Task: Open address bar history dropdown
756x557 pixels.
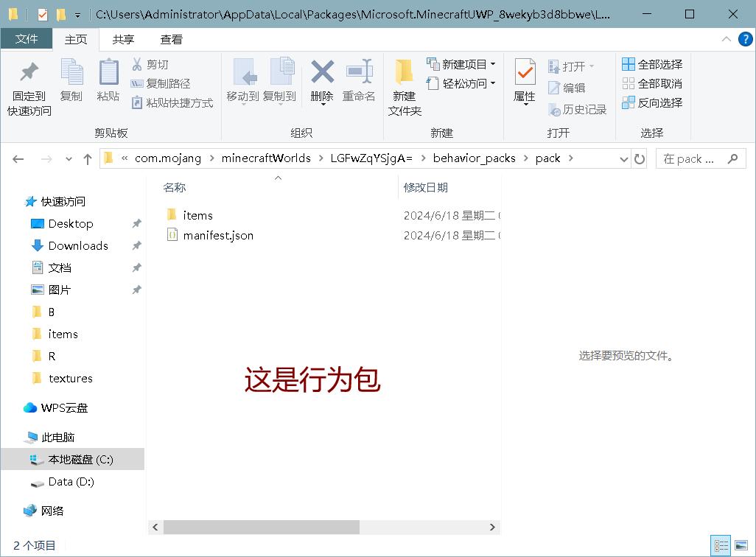Action: point(623,159)
